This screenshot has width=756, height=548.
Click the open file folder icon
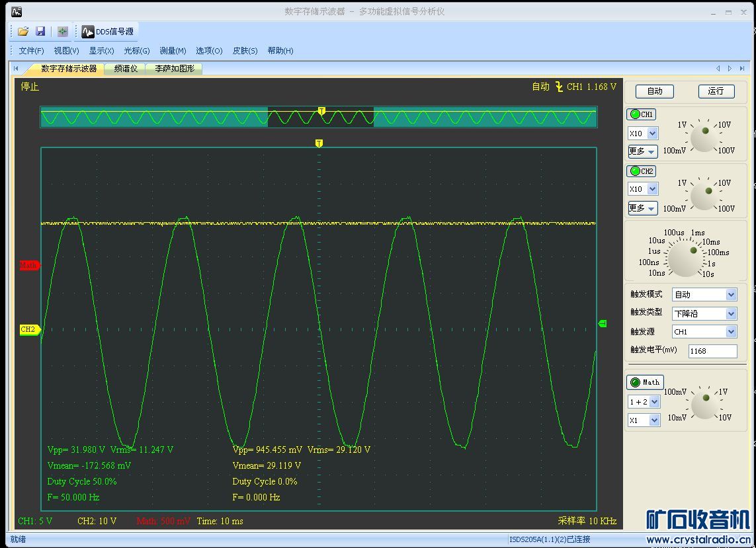[23, 31]
